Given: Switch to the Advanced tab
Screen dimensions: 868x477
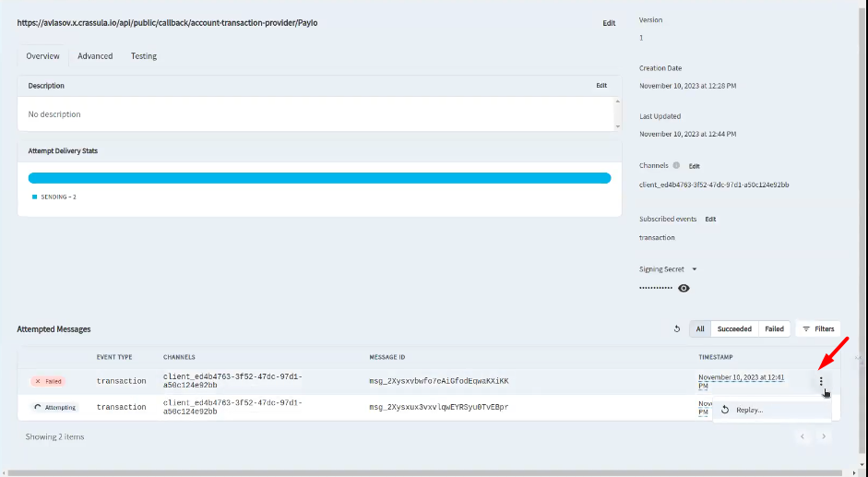Looking at the screenshot, I should pyautogui.click(x=95, y=56).
